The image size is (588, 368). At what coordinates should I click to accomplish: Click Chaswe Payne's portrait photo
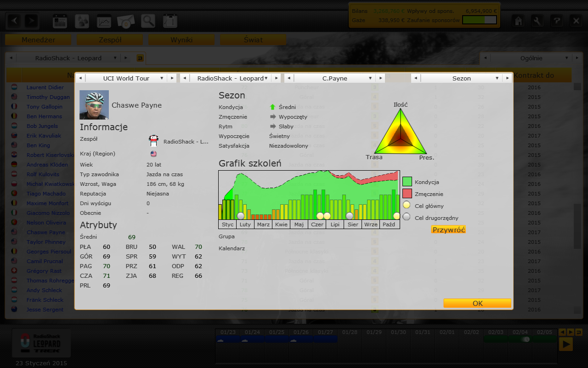[x=94, y=105]
